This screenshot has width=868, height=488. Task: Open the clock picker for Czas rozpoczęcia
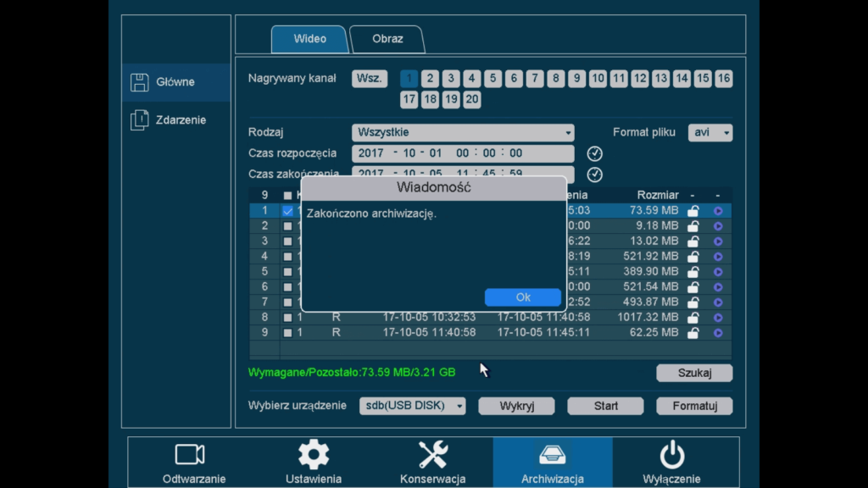(x=594, y=153)
